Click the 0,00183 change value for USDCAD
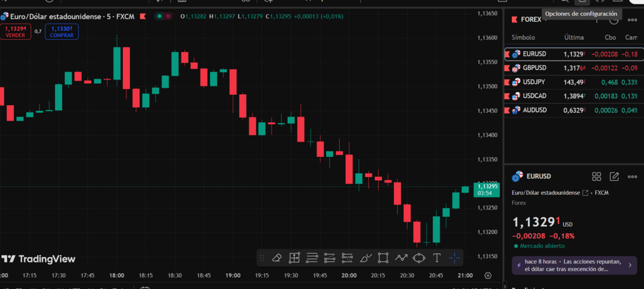The width and height of the screenshot is (644, 289). 606,96
